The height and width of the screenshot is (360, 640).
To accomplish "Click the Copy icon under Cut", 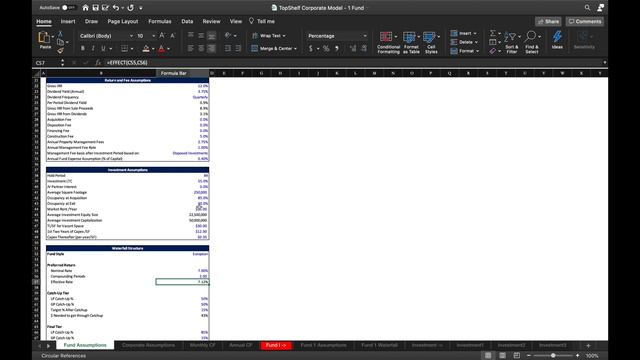I will click(x=61, y=42).
